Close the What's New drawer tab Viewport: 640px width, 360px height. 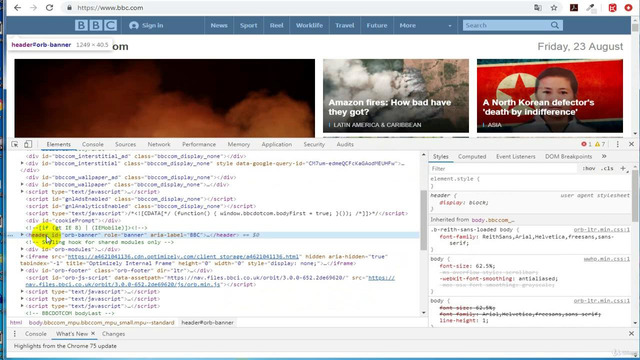[93, 333]
